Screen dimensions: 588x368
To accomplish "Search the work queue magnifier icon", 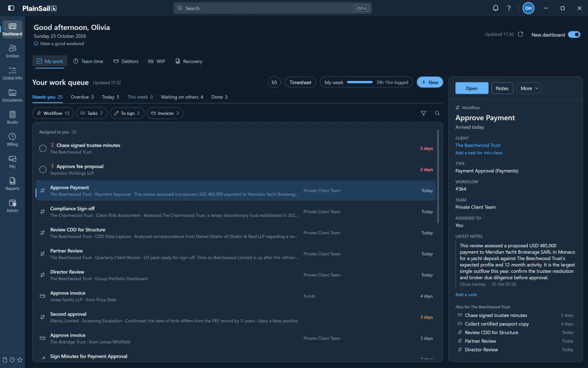I will [x=438, y=113].
